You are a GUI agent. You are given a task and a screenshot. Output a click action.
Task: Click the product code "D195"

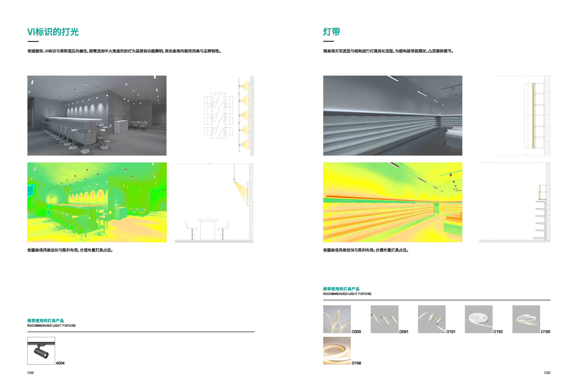click(x=546, y=332)
